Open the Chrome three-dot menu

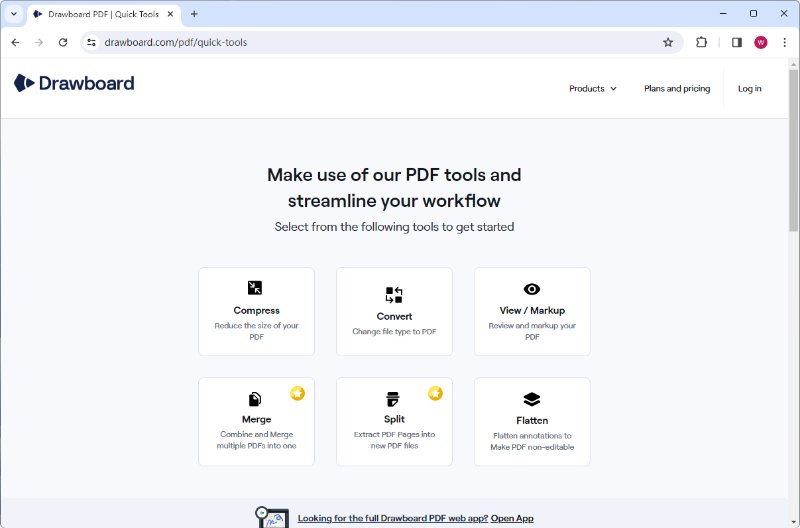point(784,42)
